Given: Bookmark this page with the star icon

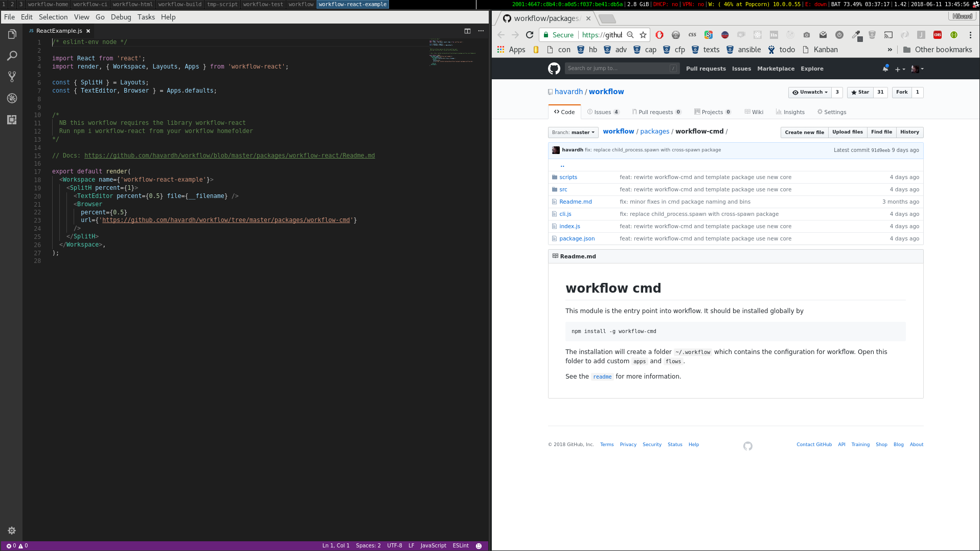Looking at the screenshot, I should 643,35.
